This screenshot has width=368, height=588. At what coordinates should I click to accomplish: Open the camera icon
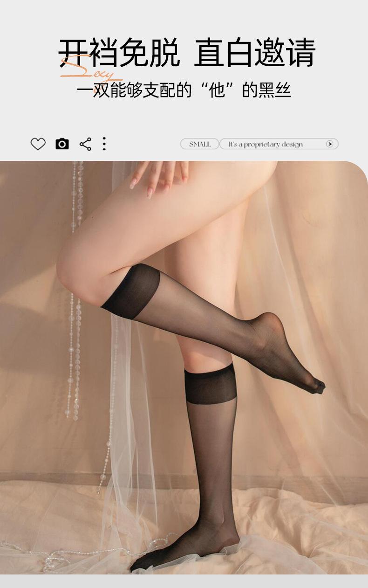point(62,144)
